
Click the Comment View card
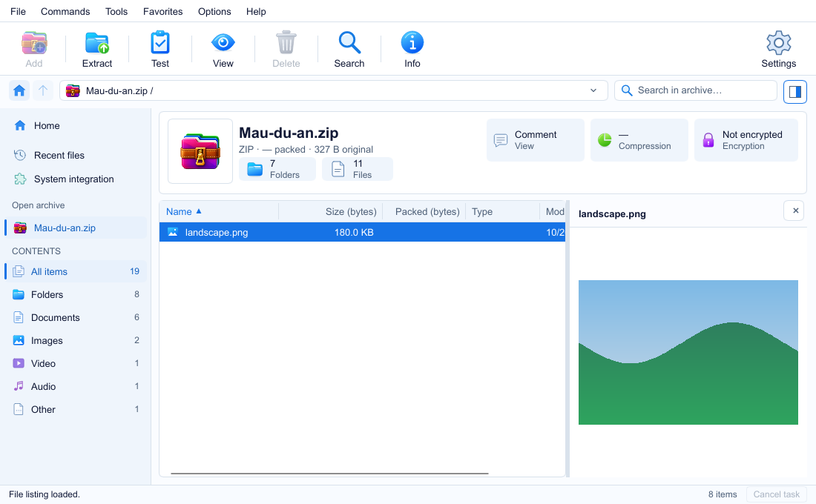pyautogui.click(x=536, y=140)
